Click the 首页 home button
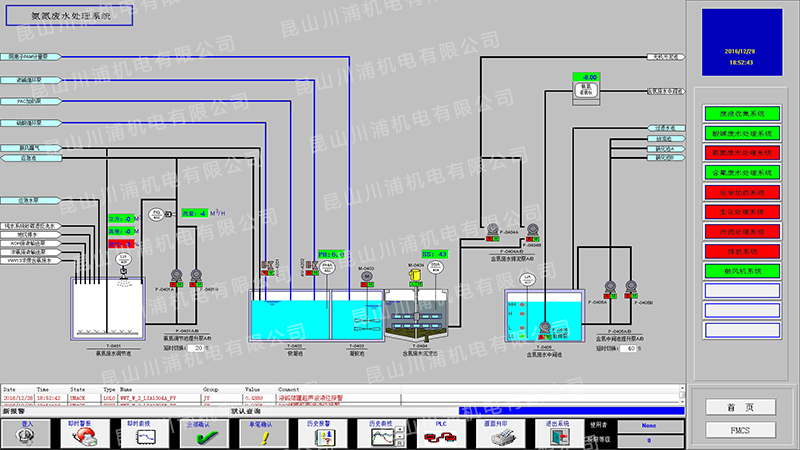Viewport: 800px width, 450px height. [x=740, y=407]
